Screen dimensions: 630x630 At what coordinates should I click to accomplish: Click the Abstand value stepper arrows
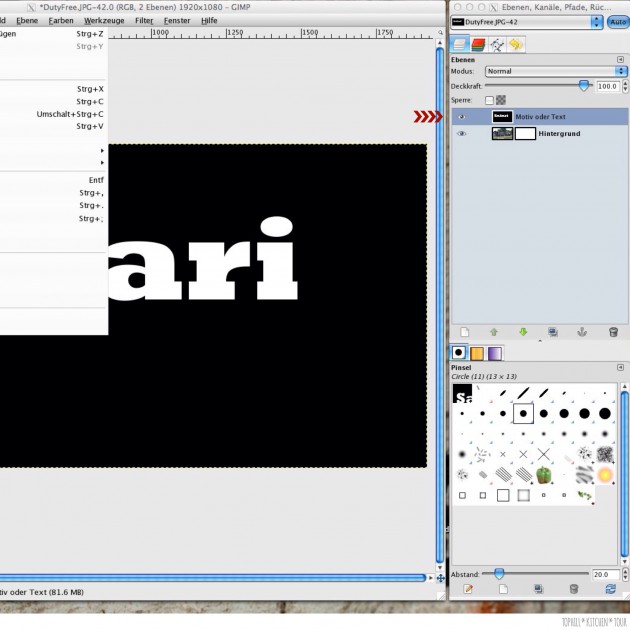click(x=625, y=575)
